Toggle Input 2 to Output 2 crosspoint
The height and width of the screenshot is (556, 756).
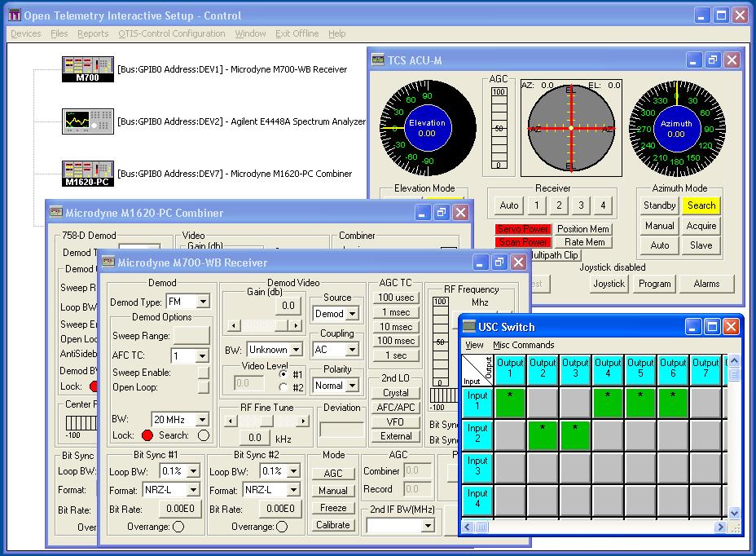(x=543, y=435)
